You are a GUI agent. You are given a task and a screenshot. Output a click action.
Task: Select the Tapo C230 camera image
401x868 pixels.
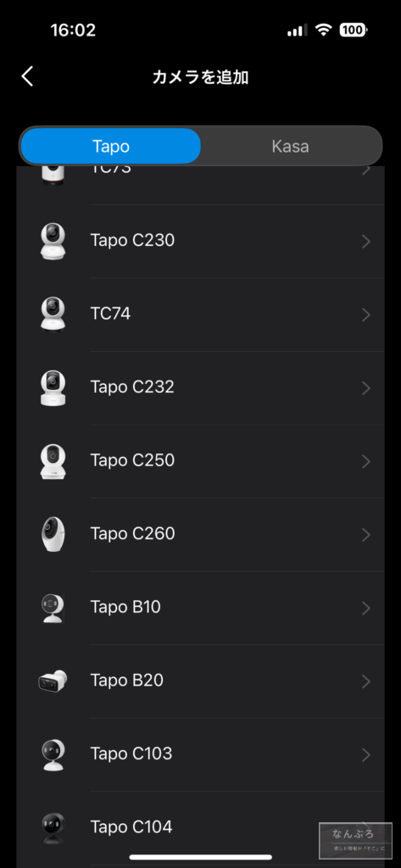click(x=53, y=241)
